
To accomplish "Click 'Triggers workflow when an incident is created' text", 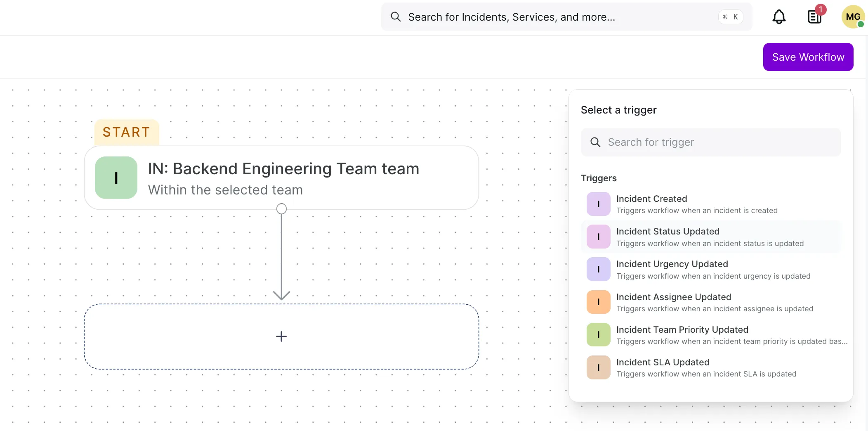I will (x=697, y=211).
